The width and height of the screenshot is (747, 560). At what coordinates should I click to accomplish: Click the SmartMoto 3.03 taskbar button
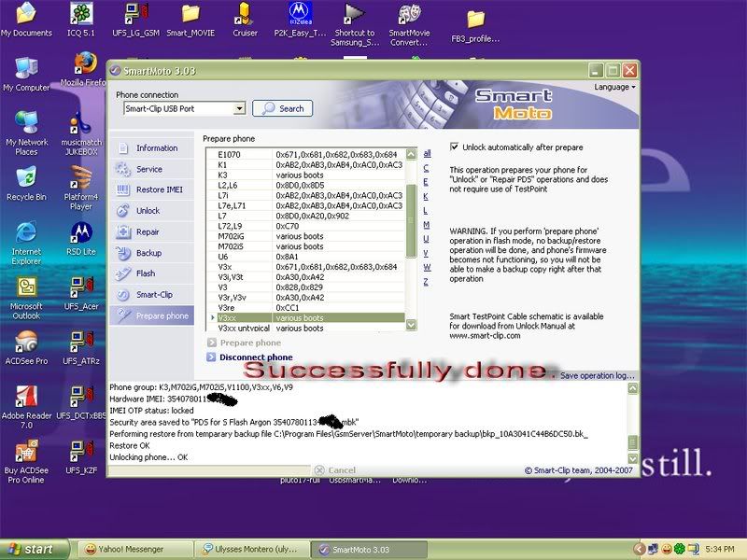coord(369,549)
